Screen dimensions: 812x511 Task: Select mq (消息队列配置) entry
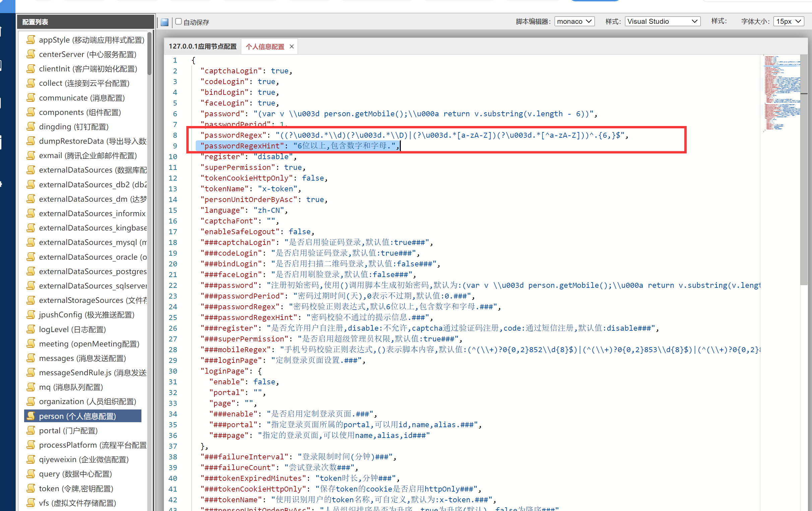click(71, 387)
